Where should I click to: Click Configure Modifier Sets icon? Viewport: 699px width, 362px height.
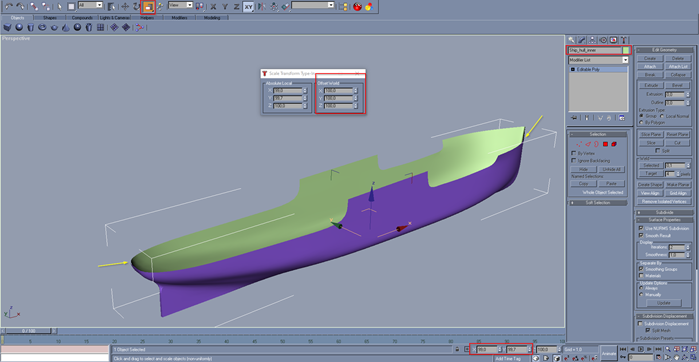[622, 118]
